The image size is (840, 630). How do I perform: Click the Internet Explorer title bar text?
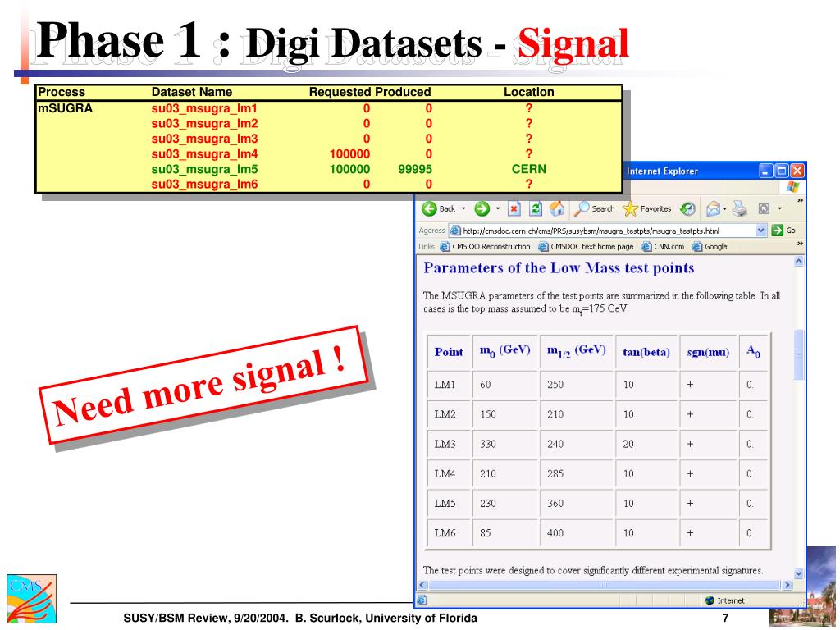663,171
